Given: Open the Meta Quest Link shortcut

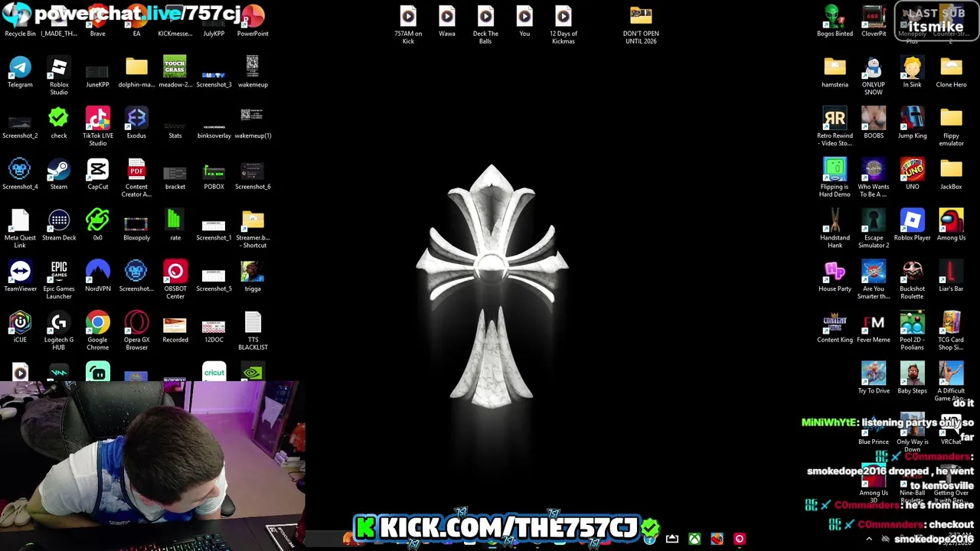Looking at the screenshot, I should pos(20,229).
